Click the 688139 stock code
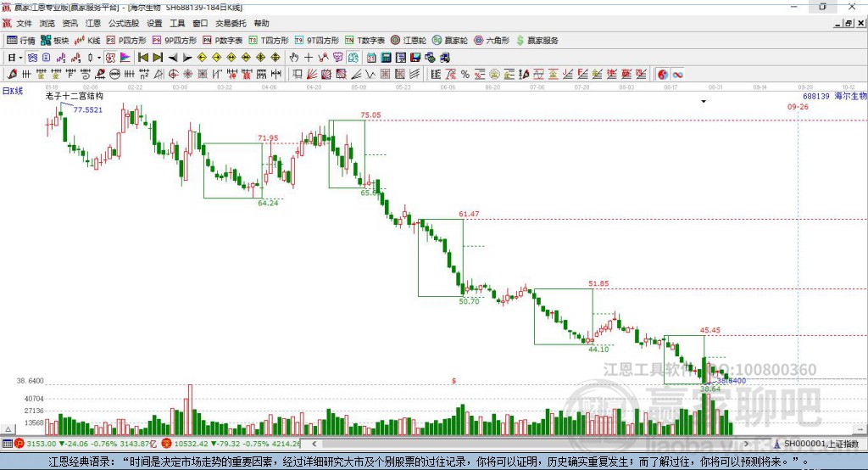The width and height of the screenshot is (868, 470). click(x=816, y=96)
